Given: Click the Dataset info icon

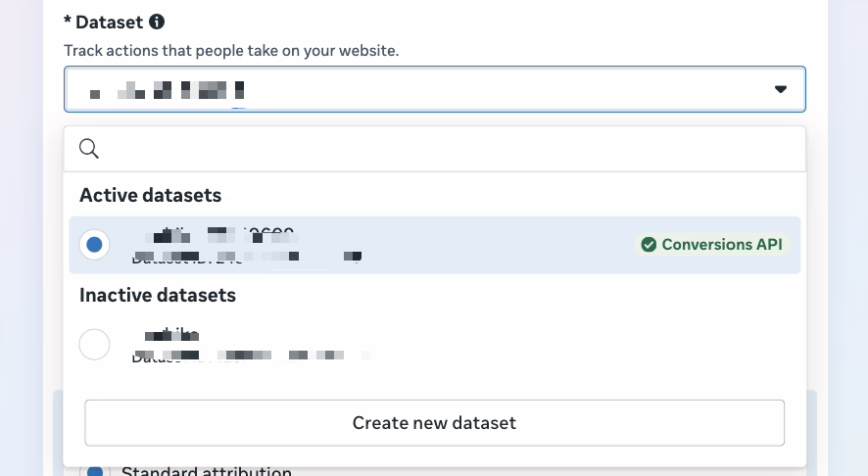Looking at the screenshot, I should tap(156, 22).
